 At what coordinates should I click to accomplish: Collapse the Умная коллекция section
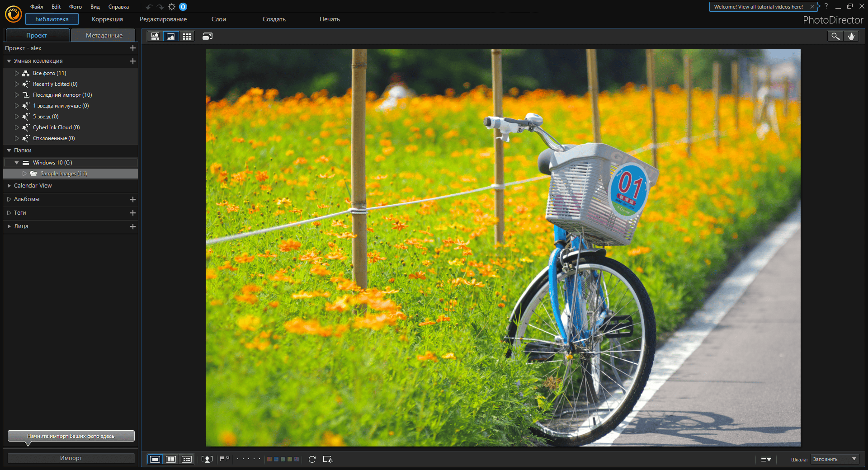coord(9,61)
